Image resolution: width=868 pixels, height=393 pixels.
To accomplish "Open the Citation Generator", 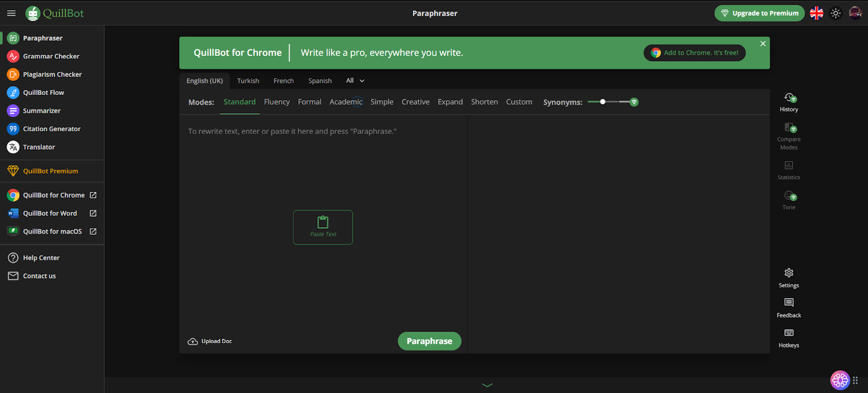I will (52, 129).
